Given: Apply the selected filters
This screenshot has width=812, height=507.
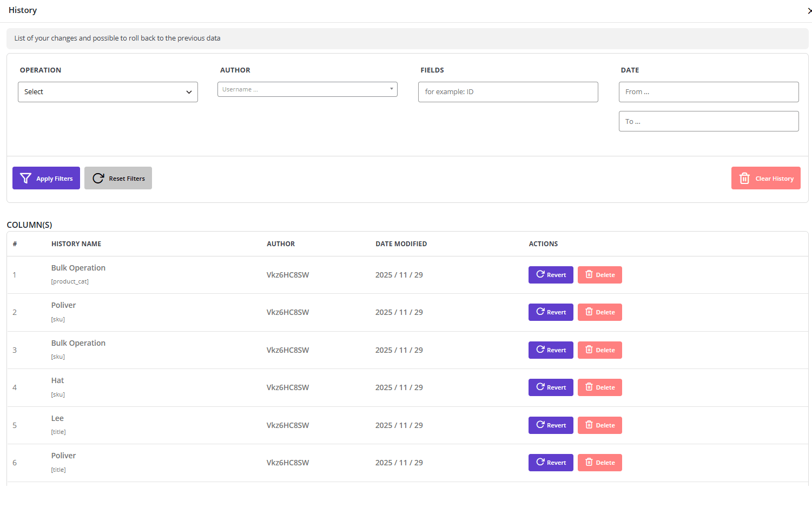Looking at the screenshot, I should [x=46, y=178].
